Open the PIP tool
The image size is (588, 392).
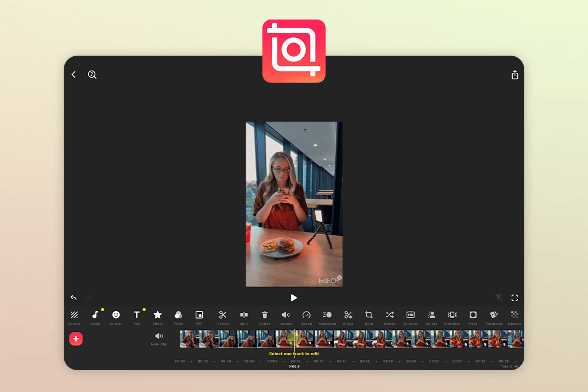pos(199,317)
